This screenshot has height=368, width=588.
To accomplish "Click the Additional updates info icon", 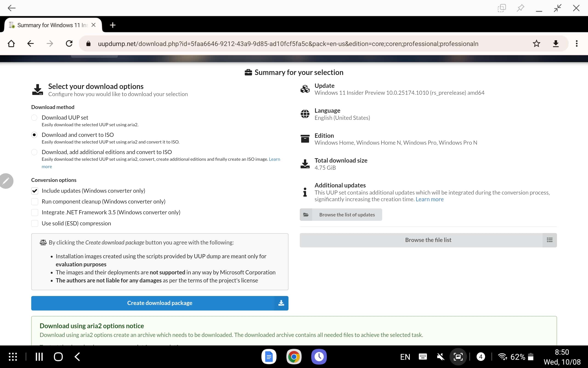I will pos(305,192).
